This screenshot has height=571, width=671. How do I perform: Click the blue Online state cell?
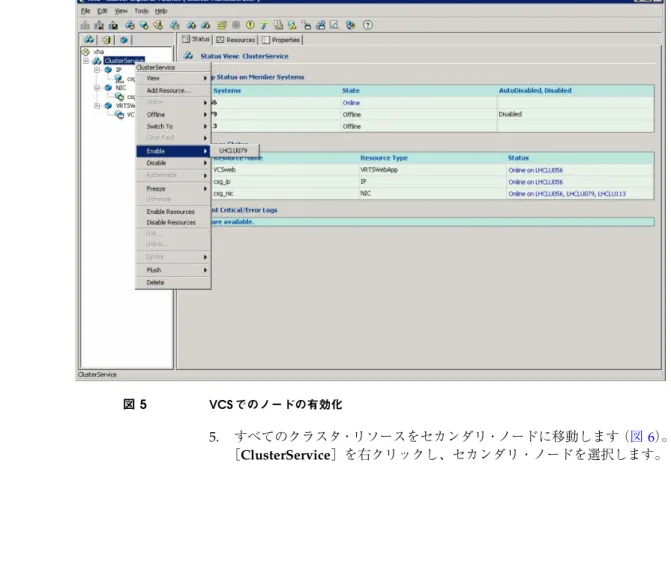pos(351,103)
